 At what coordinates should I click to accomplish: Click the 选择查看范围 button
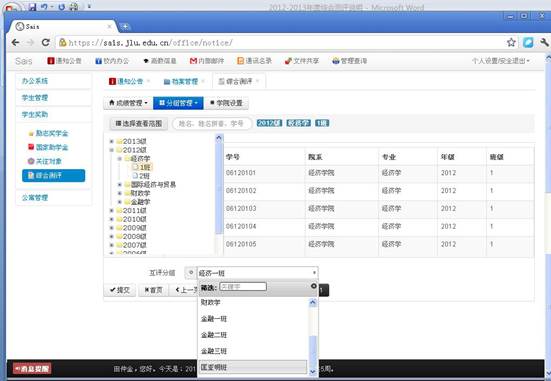[x=139, y=123]
